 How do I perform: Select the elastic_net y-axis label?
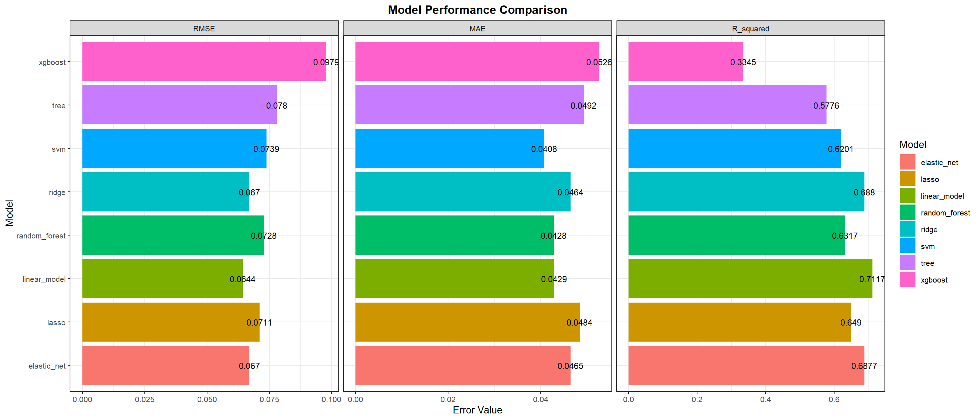coord(47,366)
